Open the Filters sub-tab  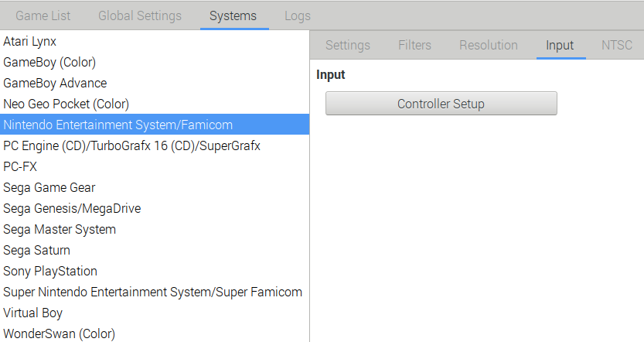click(414, 45)
